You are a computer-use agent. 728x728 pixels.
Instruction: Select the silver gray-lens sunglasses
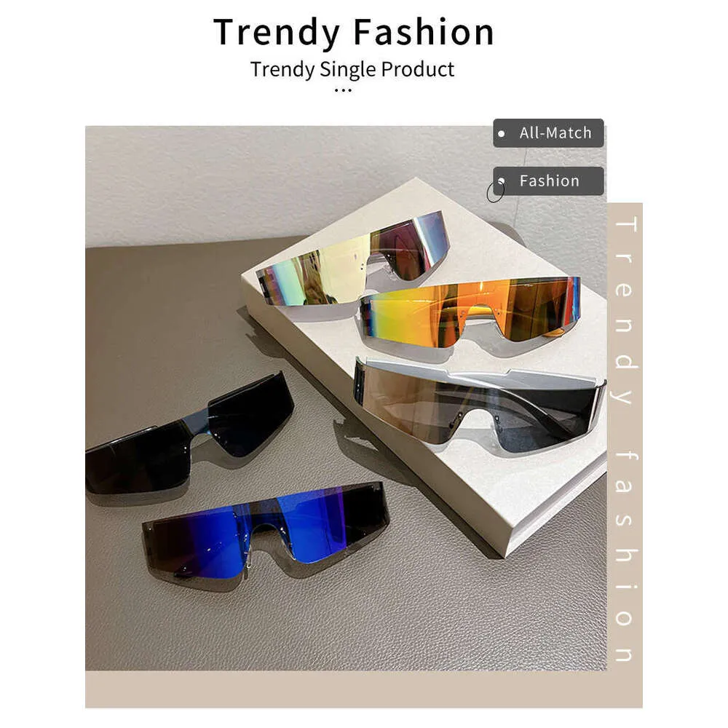(478, 404)
